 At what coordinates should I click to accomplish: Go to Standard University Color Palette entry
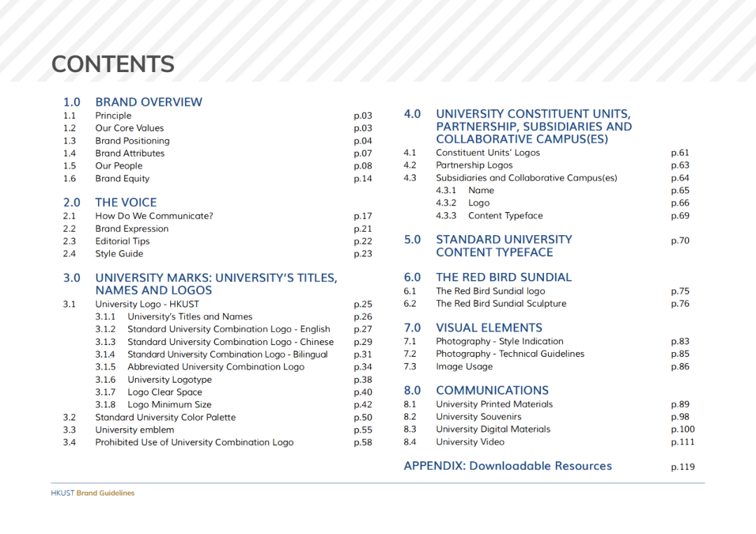point(165,417)
